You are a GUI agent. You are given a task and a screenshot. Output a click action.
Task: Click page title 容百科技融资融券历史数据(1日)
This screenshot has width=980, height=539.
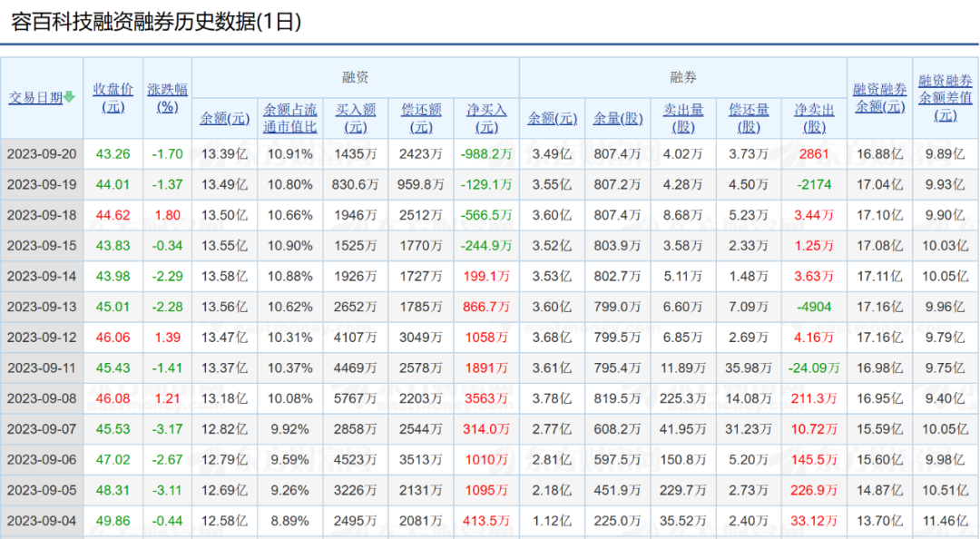[156, 22]
